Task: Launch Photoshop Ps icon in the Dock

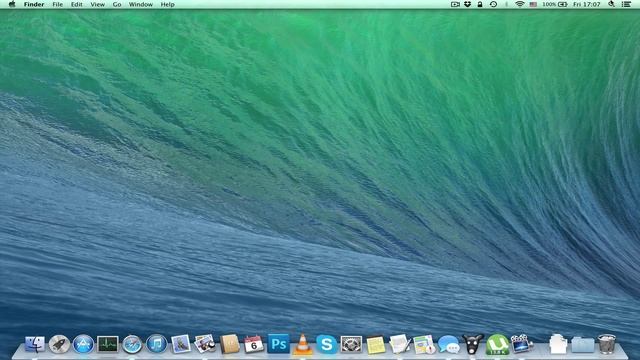Action: 278,344
